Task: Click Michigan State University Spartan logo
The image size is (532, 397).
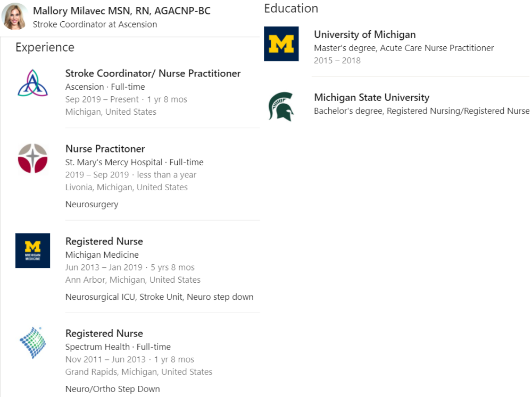Action: tap(281, 106)
